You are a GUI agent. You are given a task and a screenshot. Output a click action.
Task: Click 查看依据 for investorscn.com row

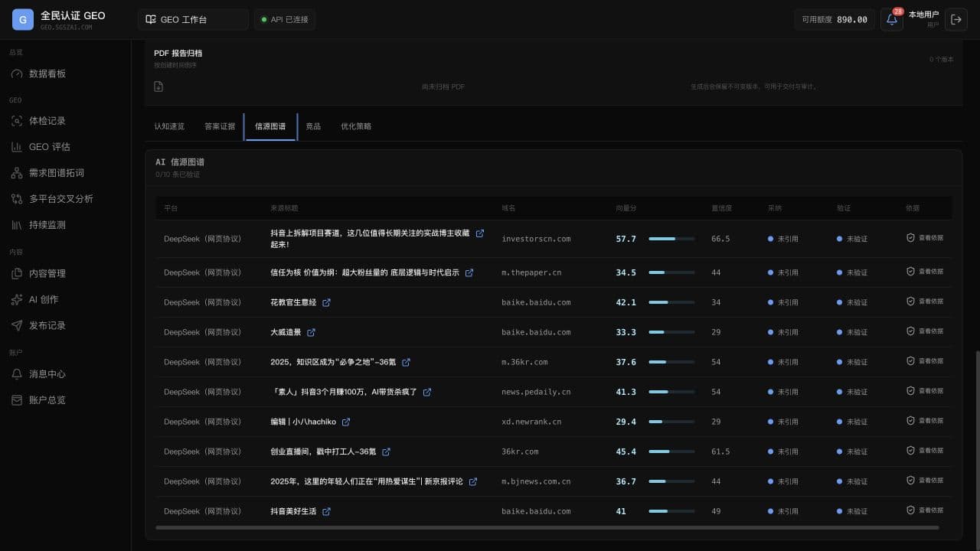point(925,238)
